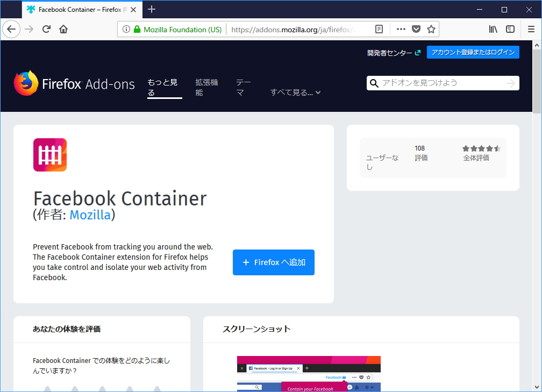Click the Firefox へ追加 button
The image size is (542, 392).
(273, 262)
